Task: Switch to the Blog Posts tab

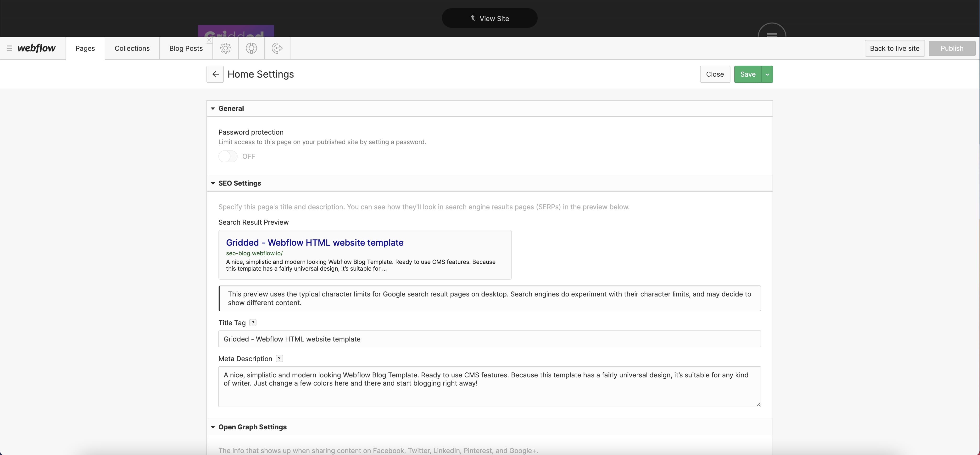Action: pyautogui.click(x=186, y=48)
